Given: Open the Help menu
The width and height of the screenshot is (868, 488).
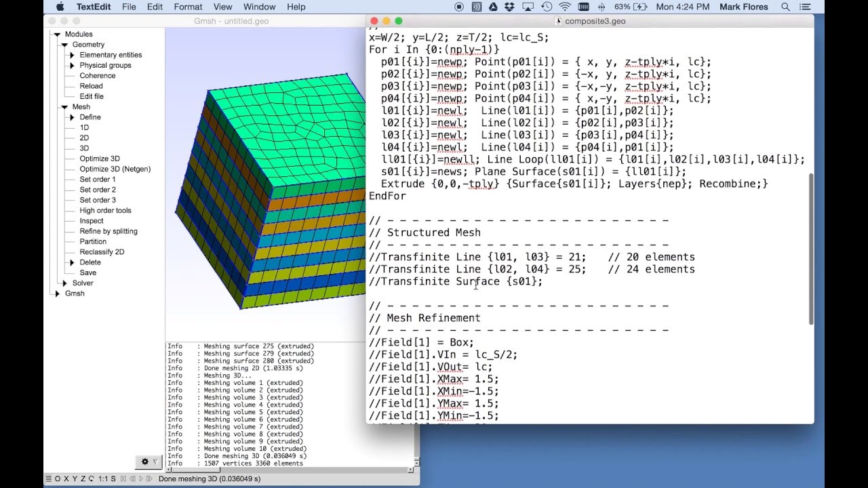Looking at the screenshot, I should tap(296, 7).
